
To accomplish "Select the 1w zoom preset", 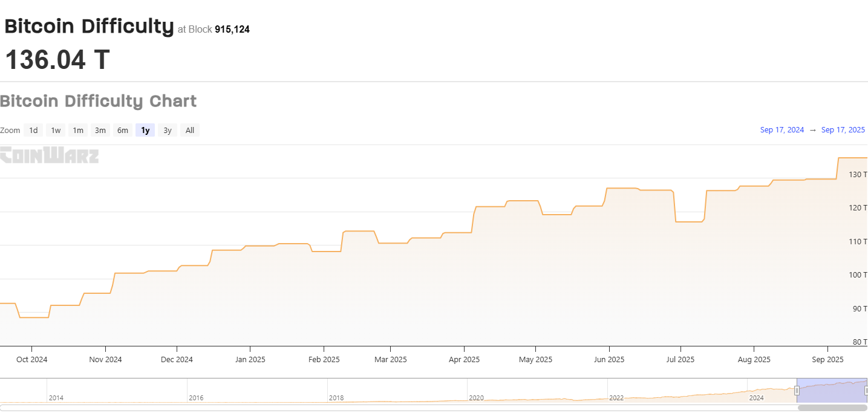I will click(x=56, y=130).
